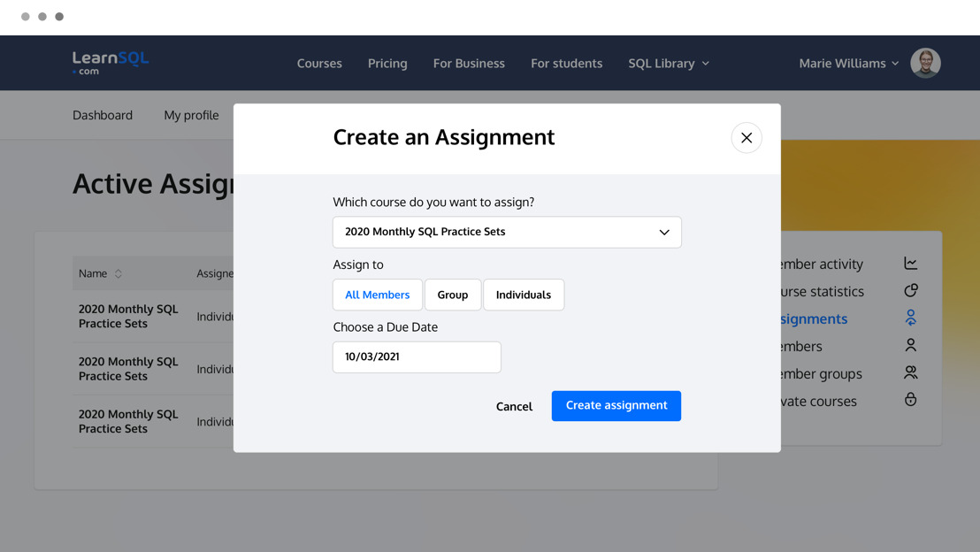Viewport: 980px width, 552px height.
Task: Click the member groups icon
Action: [x=910, y=372]
